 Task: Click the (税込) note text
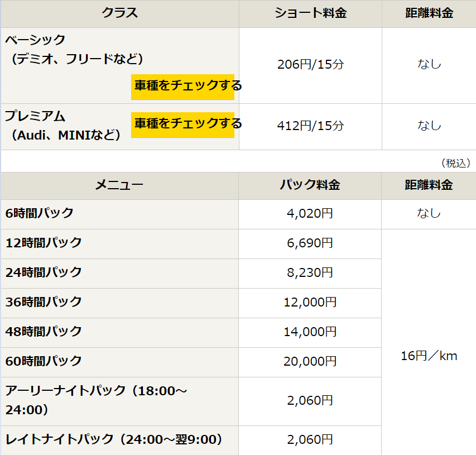pos(456,163)
